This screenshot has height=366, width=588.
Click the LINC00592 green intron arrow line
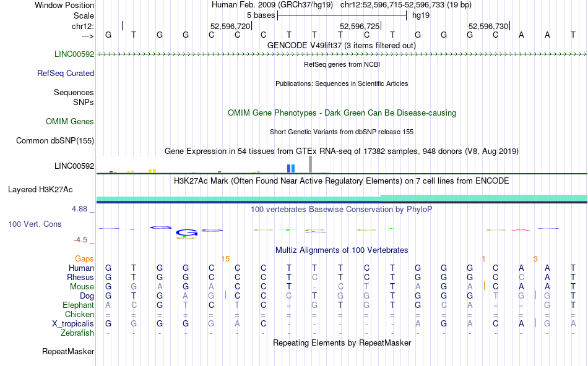pyautogui.click(x=342, y=54)
